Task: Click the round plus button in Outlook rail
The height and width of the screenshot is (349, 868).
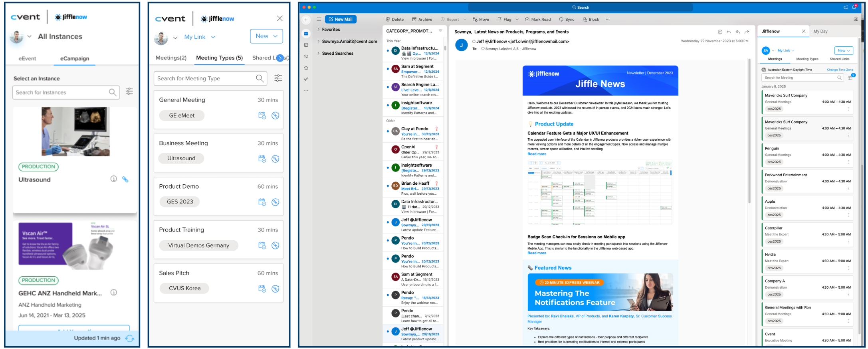Action: 306,20
